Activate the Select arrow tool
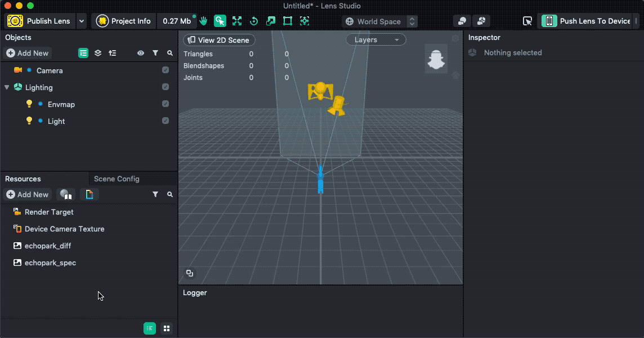Screen dimensions: 644x338 [x=220, y=21]
